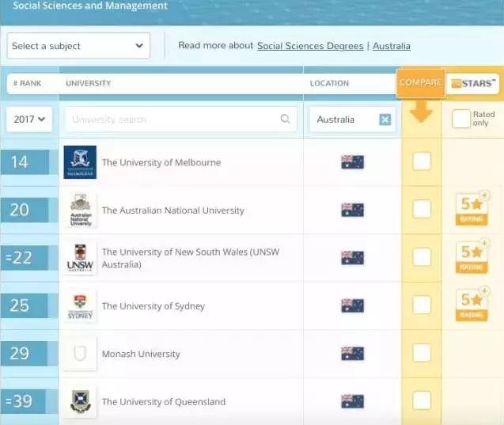Click the search magnifier icon
The width and height of the screenshot is (504, 425).
point(285,119)
